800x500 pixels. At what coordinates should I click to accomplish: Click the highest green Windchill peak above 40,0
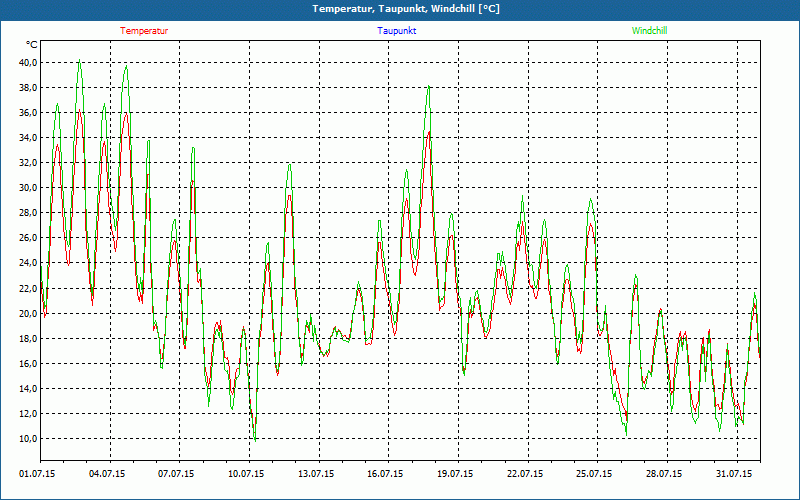point(80,60)
